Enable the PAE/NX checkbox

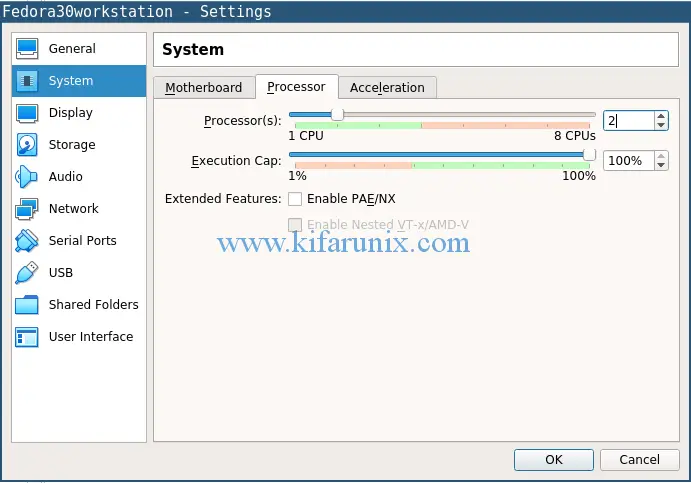(x=295, y=199)
